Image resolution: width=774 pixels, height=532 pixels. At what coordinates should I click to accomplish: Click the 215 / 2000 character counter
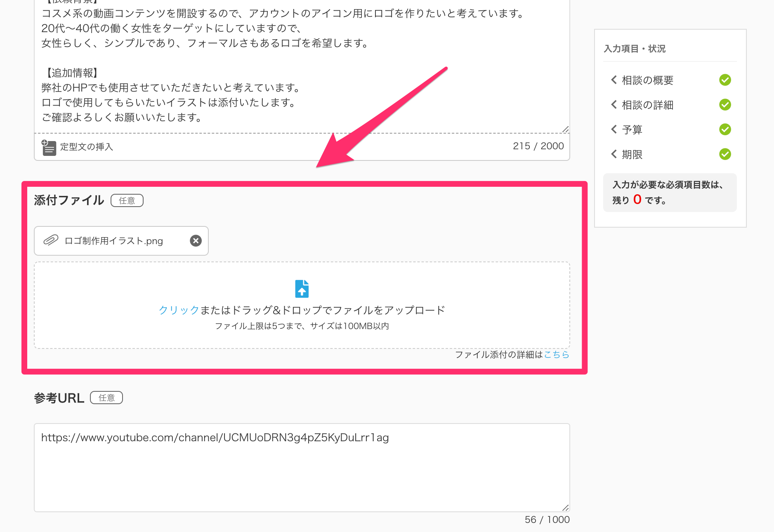click(x=538, y=146)
